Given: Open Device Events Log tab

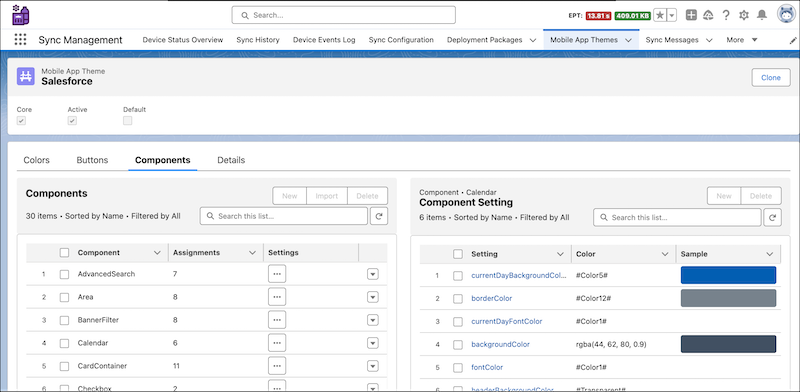Looking at the screenshot, I should (x=324, y=40).
